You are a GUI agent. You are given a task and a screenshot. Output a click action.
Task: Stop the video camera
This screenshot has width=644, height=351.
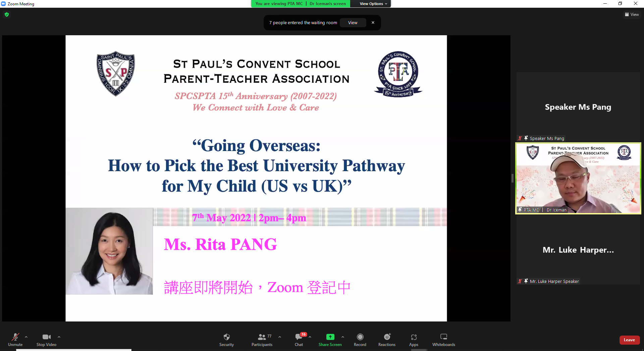[46, 339]
